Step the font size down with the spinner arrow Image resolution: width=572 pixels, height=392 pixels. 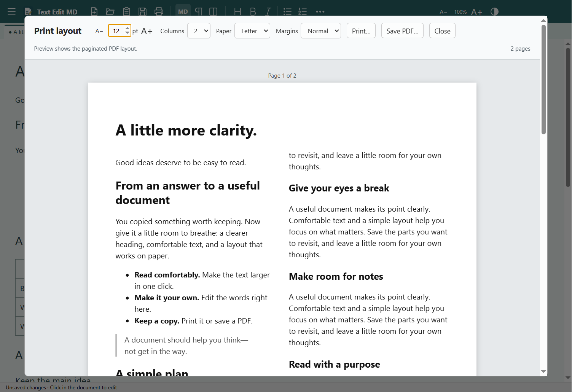[127, 33]
